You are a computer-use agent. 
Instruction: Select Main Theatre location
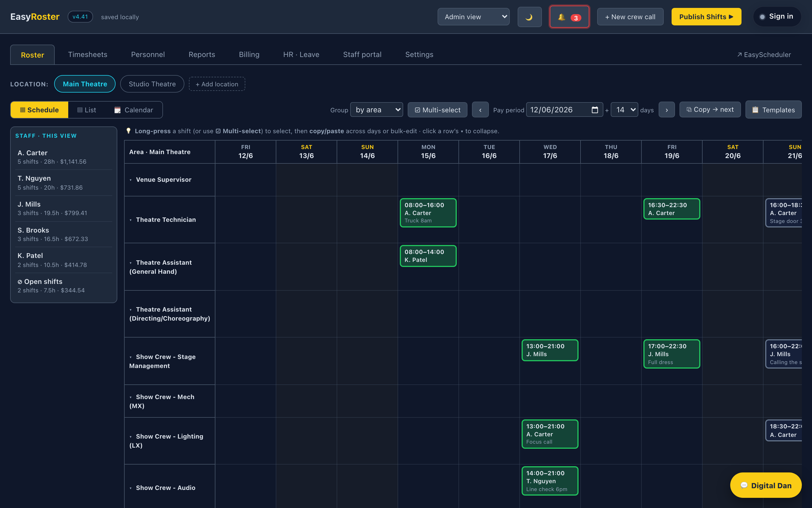(x=85, y=84)
